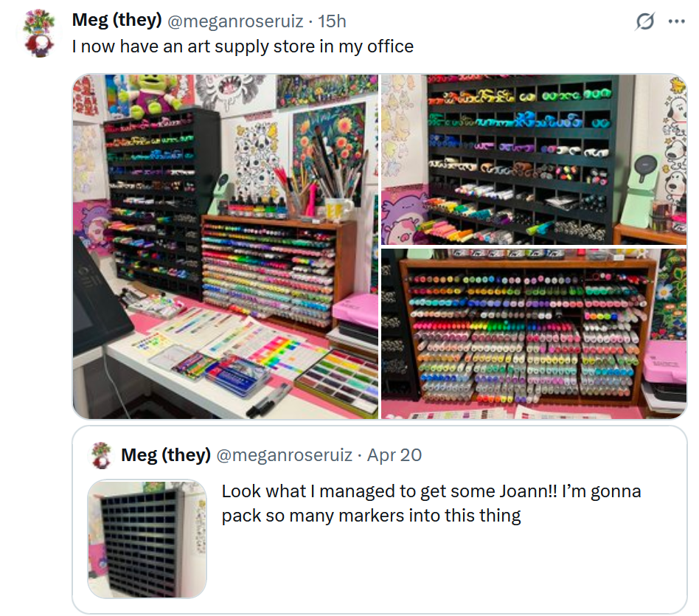Viewport: 699px width, 616px height.
Task: Open the large desk marker photo
Action: tap(225, 246)
